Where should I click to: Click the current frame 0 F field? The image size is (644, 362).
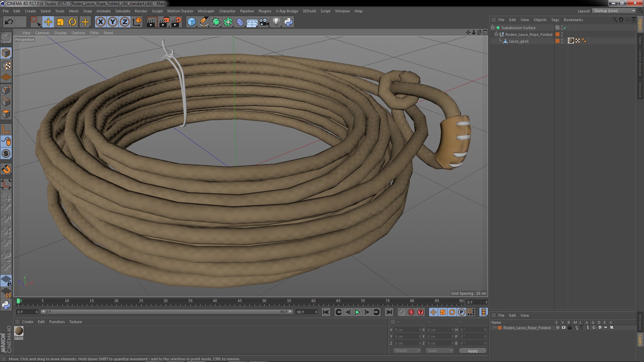(27, 312)
